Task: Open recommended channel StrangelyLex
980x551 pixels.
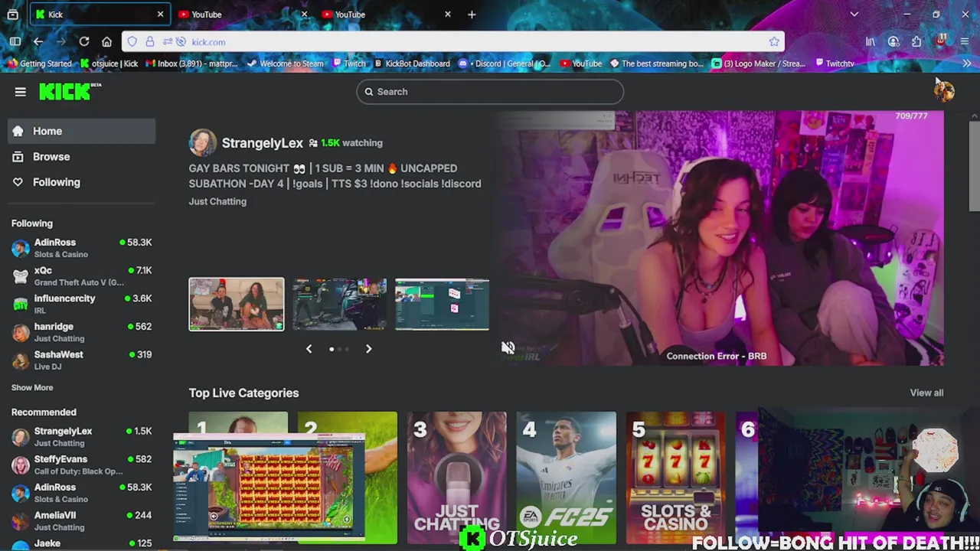Action: (82, 436)
